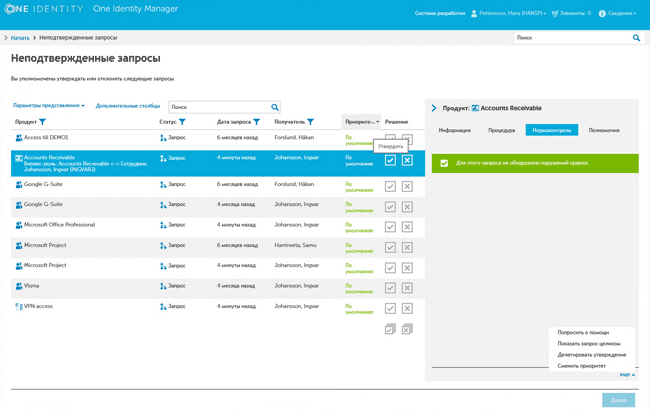Viewport: 650px width, 410px height.
Task: Approve the Accounts Receivable request
Action: coord(390,160)
